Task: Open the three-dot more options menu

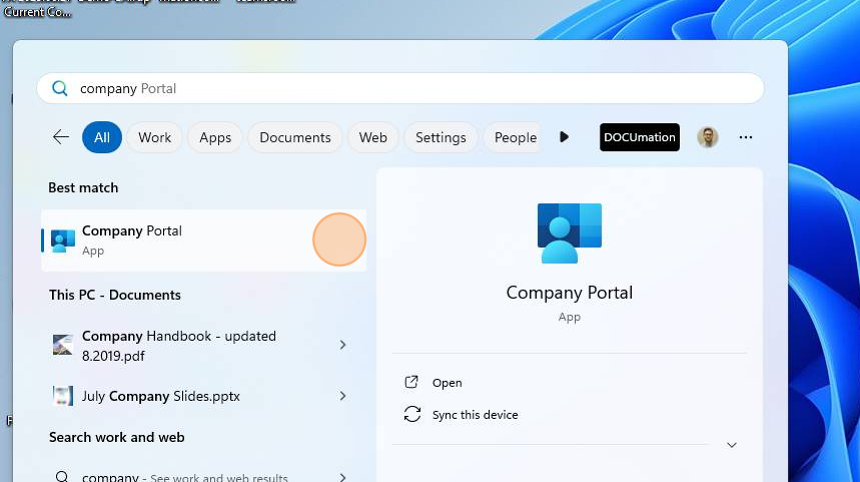Action: click(745, 137)
